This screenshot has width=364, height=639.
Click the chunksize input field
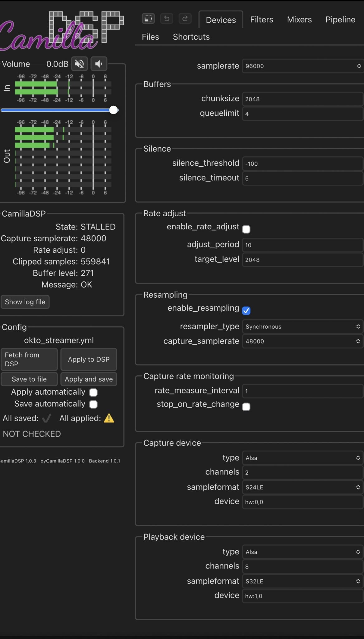(303, 99)
